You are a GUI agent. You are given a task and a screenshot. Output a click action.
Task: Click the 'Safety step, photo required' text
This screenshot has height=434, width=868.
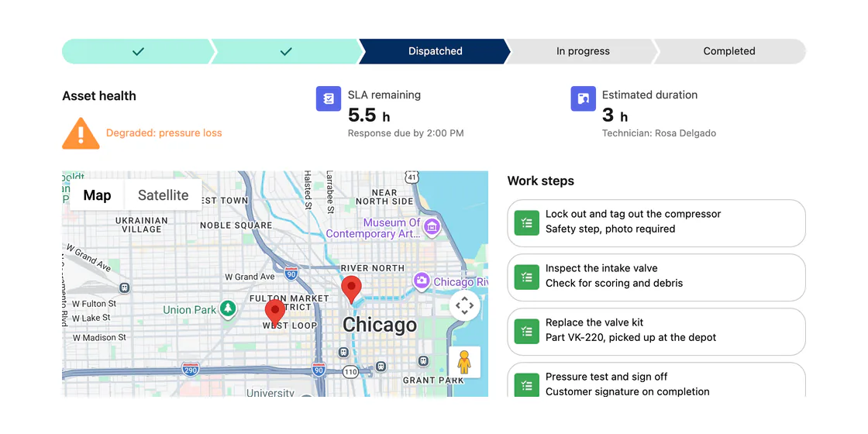[x=610, y=229]
